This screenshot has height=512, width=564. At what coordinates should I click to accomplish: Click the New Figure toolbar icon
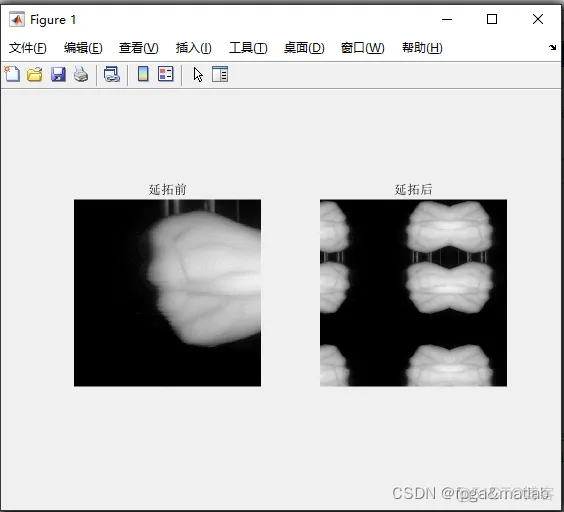pos(12,74)
